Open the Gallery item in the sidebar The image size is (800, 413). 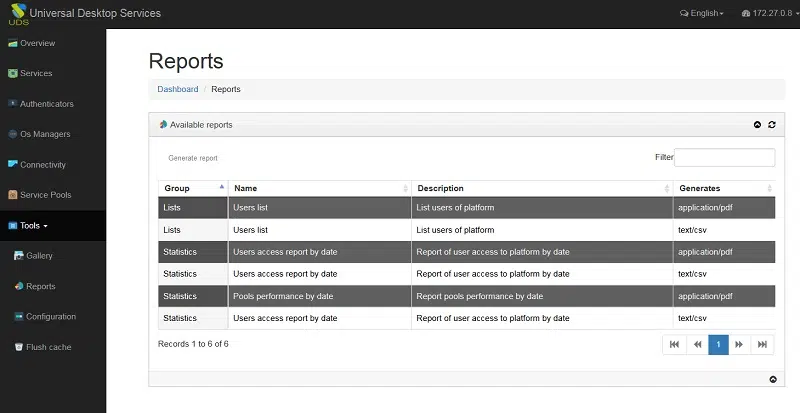[x=33, y=256]
